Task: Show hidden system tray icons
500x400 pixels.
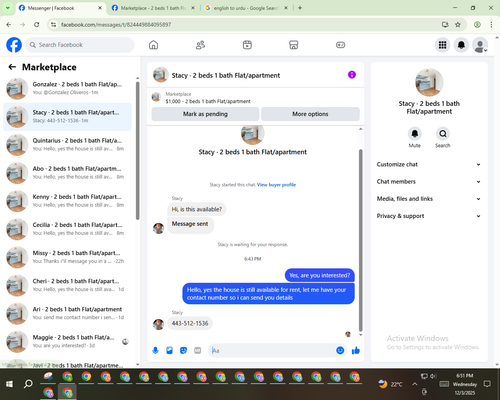Action: (415, 384)
